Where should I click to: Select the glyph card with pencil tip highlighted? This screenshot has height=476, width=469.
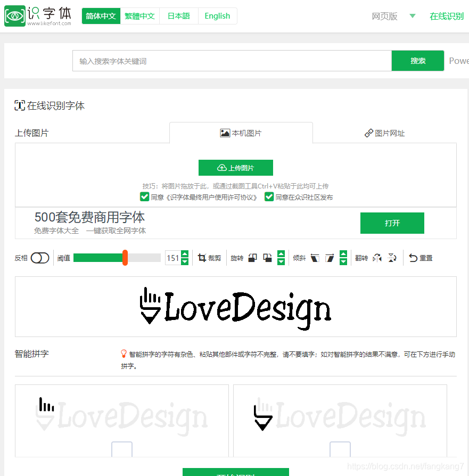coord(340,421)
